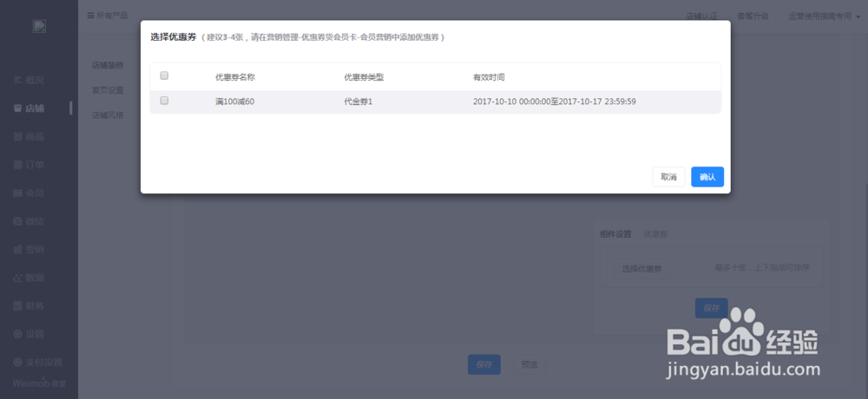The width and height of the screenshot is (868, 399).
Task: Click the 有效时间 column header
Action: pyautogui.click(x=488, y=77)
